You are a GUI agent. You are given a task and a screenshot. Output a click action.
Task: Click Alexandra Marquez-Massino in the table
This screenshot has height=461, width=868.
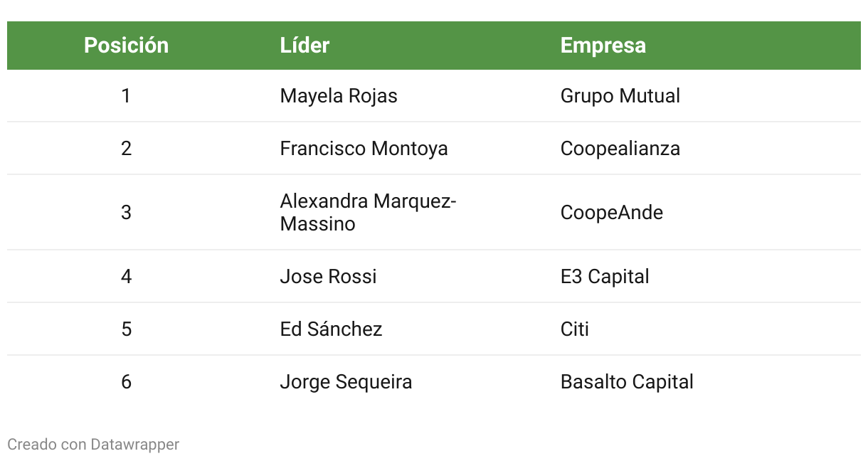(368, 213)
